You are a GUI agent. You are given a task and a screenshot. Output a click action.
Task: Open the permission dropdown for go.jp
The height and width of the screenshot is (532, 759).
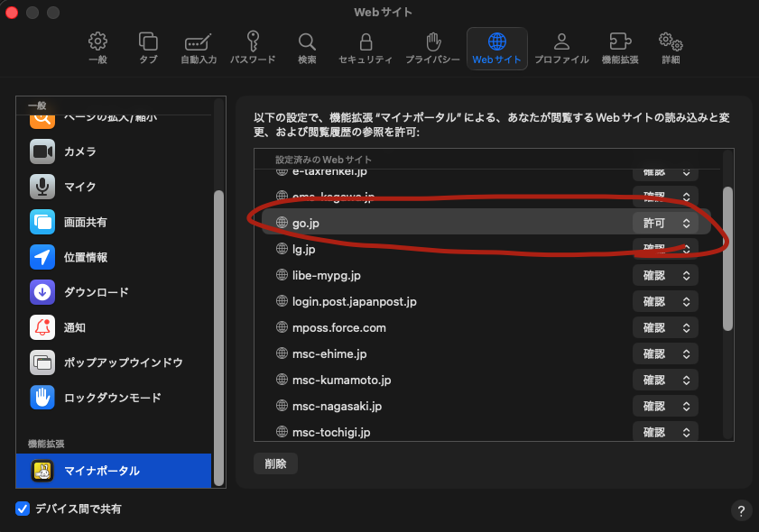[x=665, y=223]
